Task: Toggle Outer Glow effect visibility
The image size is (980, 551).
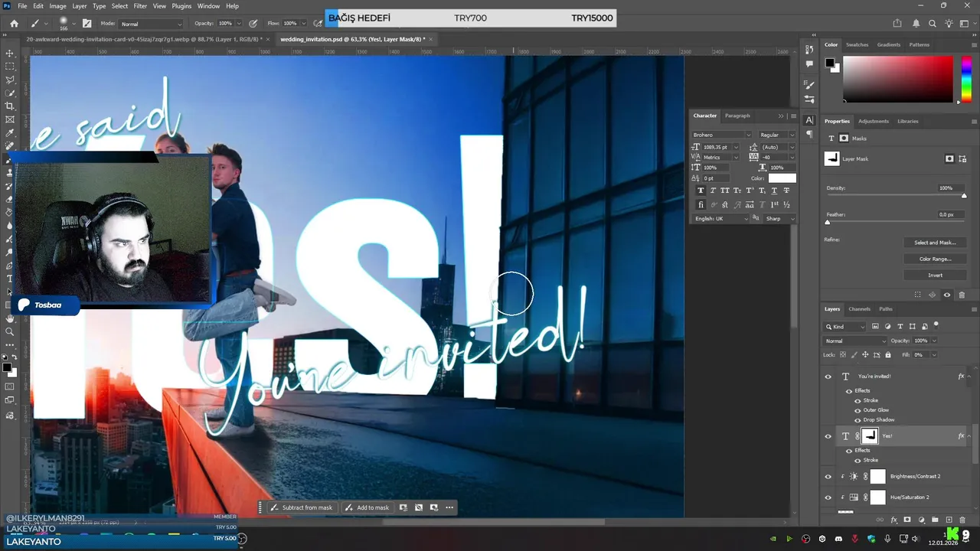Action: coord(857,410)
